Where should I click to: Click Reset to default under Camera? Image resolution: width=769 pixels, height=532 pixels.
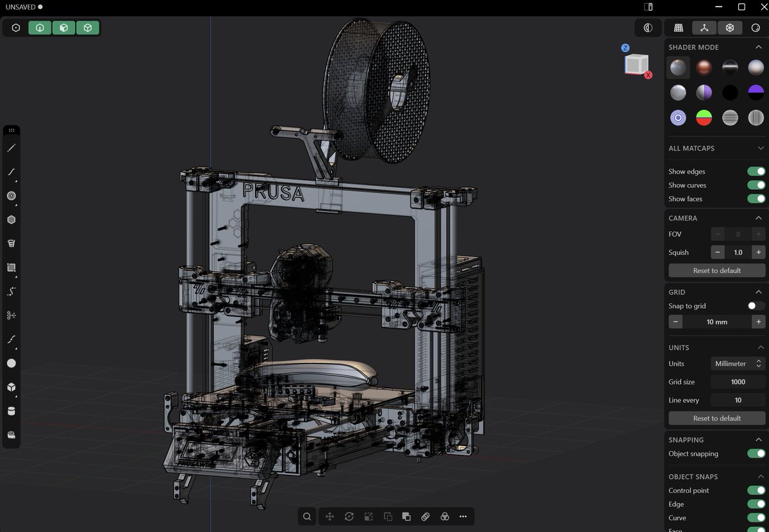(x=717, y=270)
